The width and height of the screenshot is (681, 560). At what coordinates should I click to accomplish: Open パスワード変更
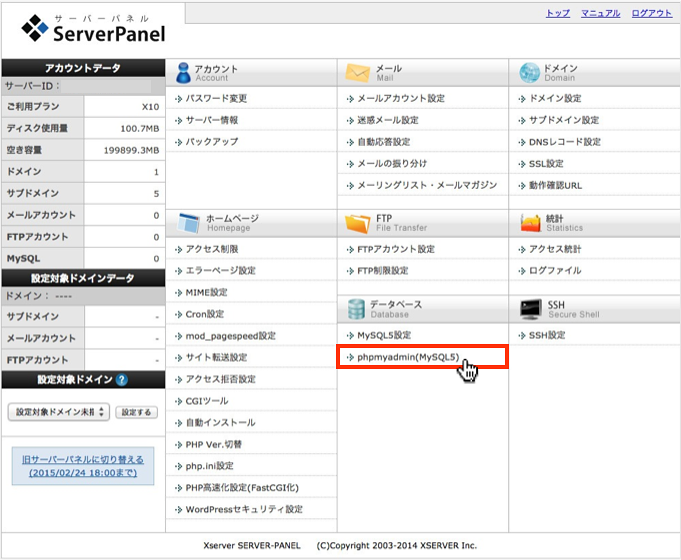coord(216,99)
